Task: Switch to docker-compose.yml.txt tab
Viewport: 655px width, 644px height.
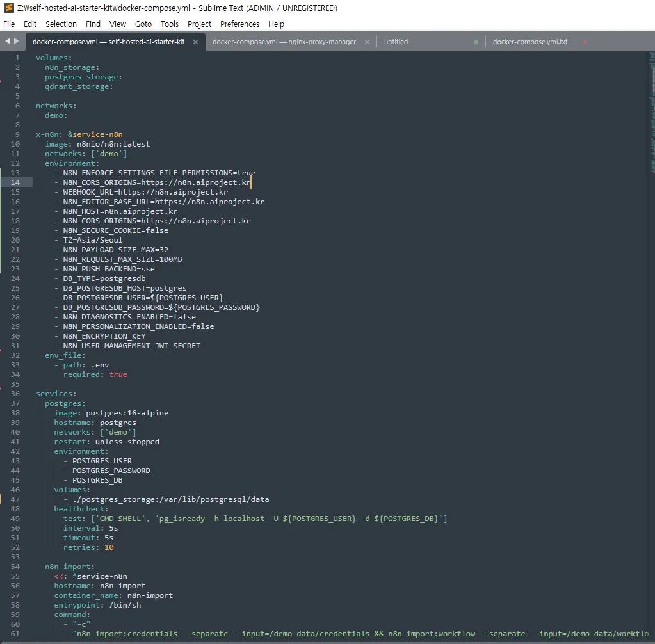Action: point(530,42)
